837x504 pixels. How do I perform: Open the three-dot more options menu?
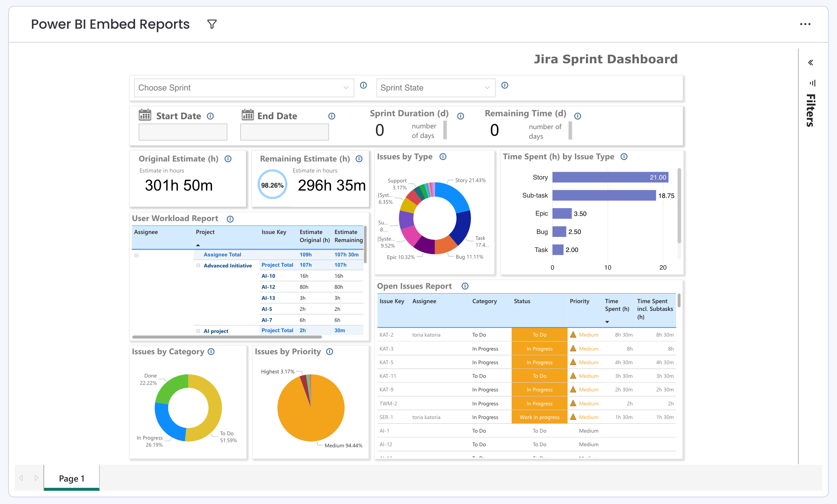[805, 24]
